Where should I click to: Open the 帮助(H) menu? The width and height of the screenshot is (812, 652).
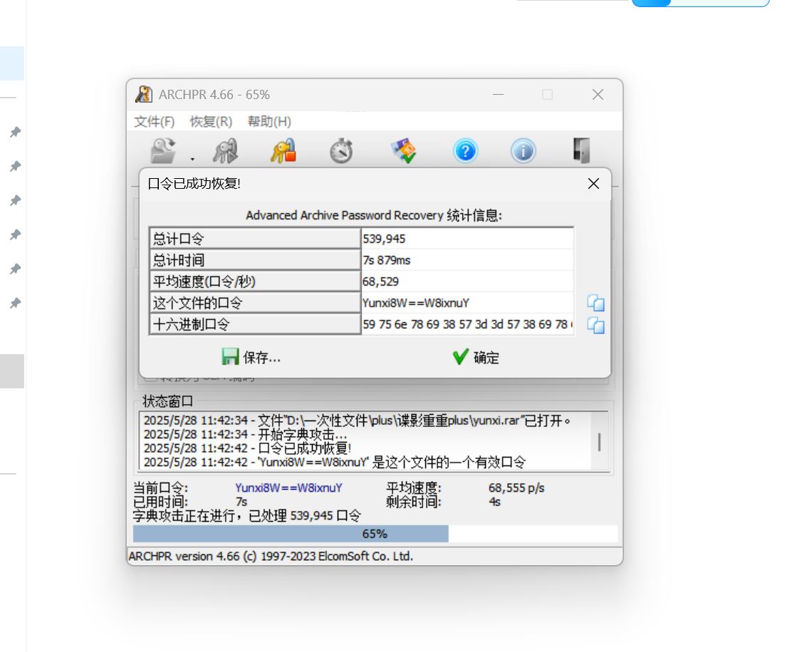point(269,122)
